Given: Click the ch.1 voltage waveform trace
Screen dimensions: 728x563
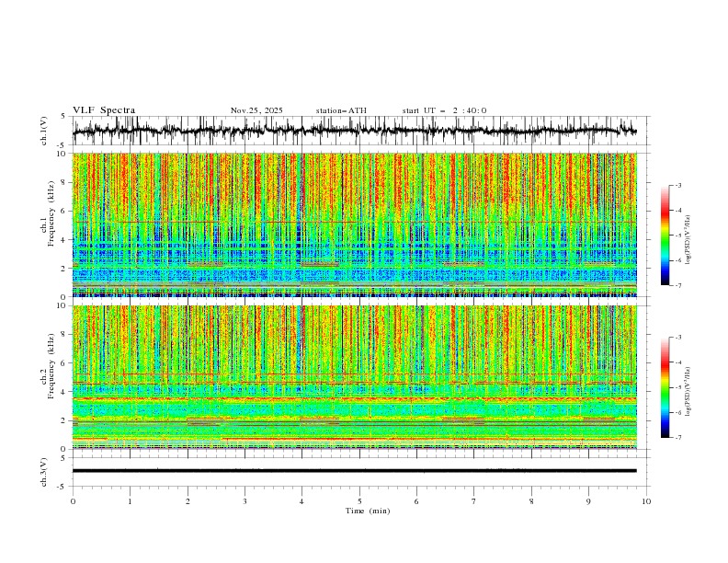Looking at the screenshot, I should [354, 131].
